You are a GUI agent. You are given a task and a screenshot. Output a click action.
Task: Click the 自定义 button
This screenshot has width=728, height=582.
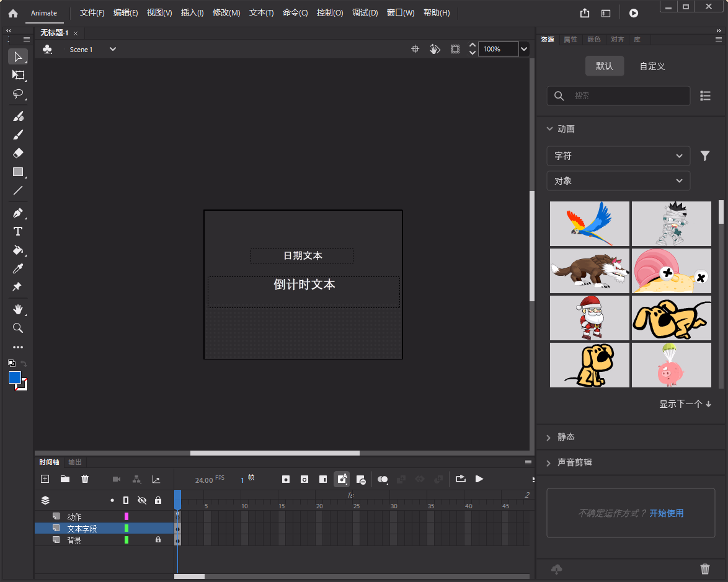coord(652,66)
